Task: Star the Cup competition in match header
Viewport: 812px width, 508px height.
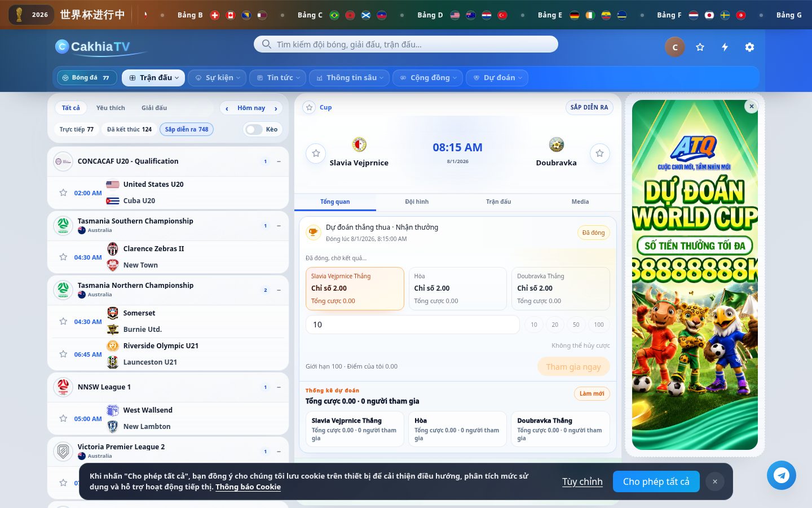Action: tap(309, 107)
